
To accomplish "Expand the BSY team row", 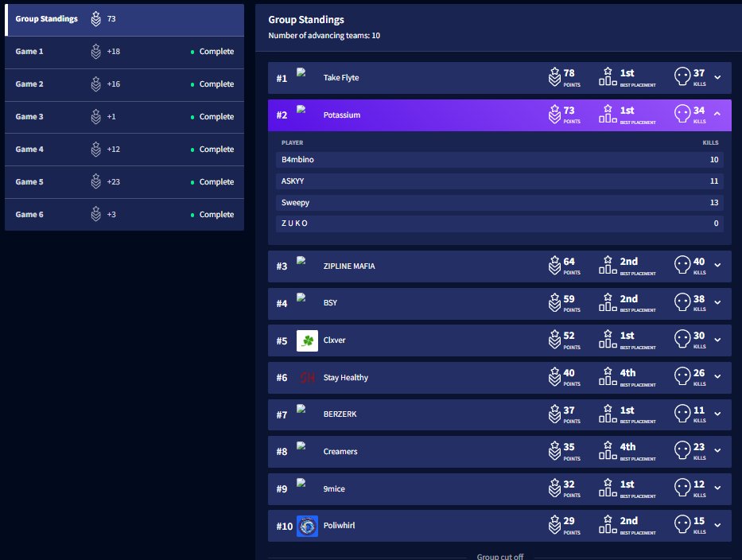I will click(x=717, y=302).
